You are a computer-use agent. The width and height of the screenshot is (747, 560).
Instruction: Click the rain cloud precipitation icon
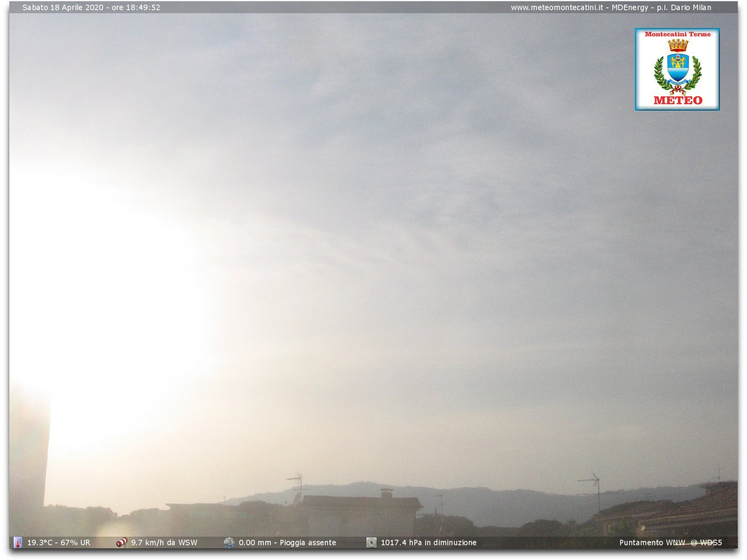coord(229,542)
